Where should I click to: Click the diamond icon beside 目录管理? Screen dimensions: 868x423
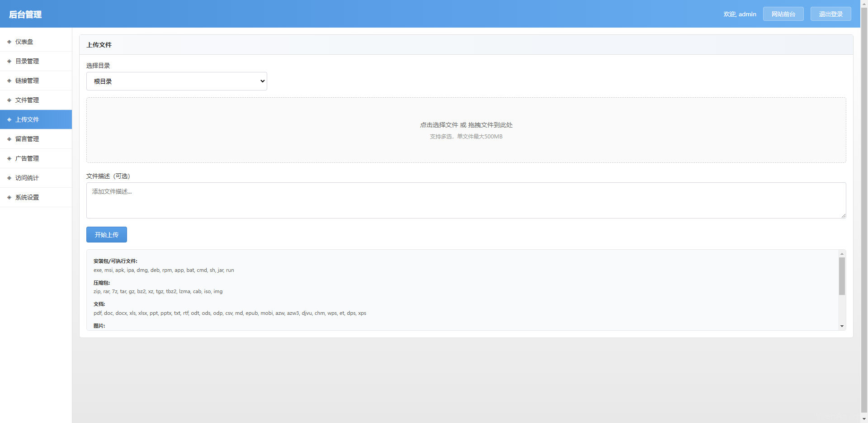[x=9, y=61]
